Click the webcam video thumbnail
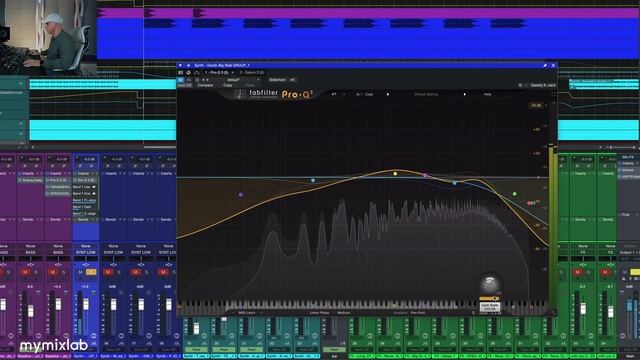Screen dimensions: 640x360 48,38
